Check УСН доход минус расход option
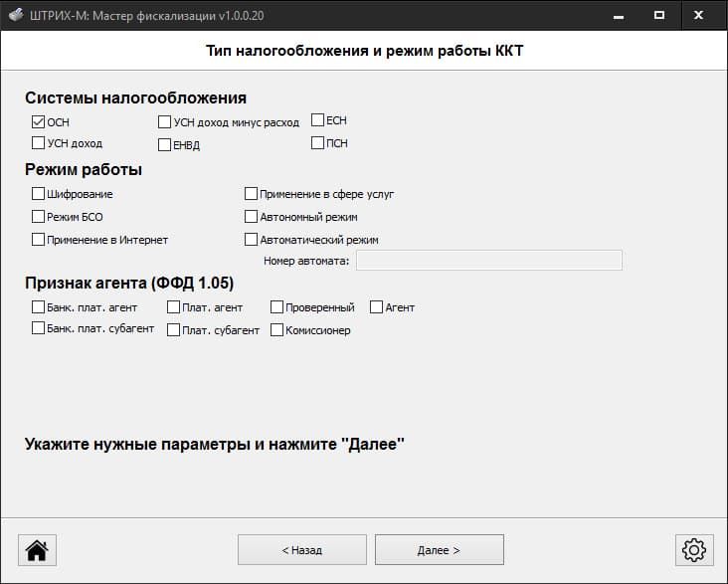The width and height of the screenshot is (728, 584). point(164,121)
